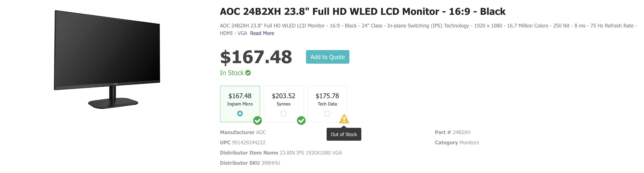Click the Out of Stock tooltip
This screenshot has width=644, height=173.
pos(344,134)
